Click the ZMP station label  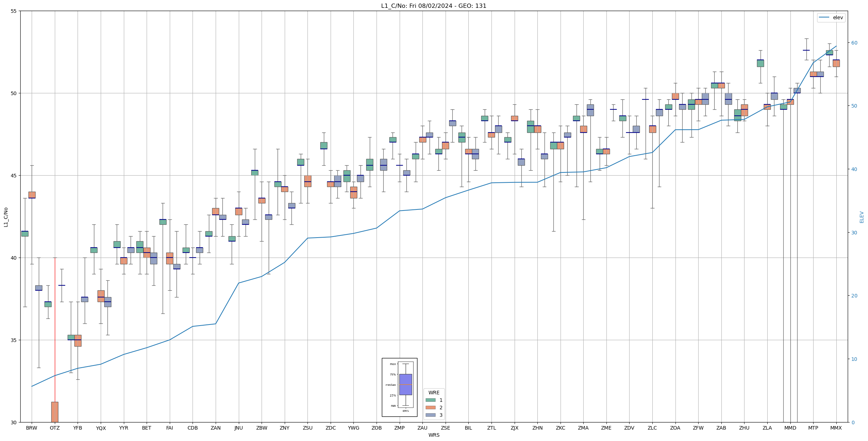399,428
